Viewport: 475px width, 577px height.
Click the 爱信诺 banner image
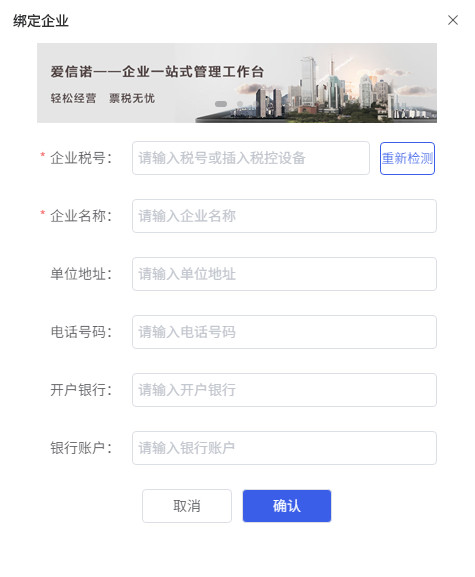[x=237, y=83]
